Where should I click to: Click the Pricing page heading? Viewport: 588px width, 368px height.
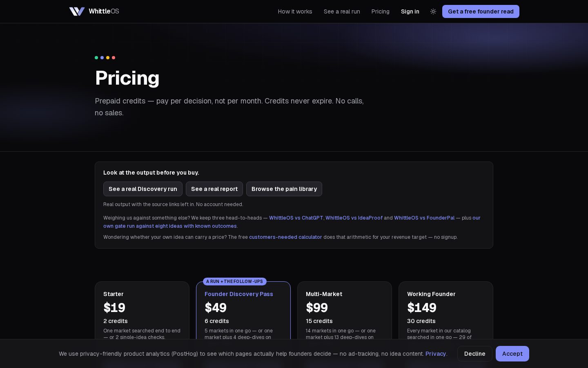127,78
